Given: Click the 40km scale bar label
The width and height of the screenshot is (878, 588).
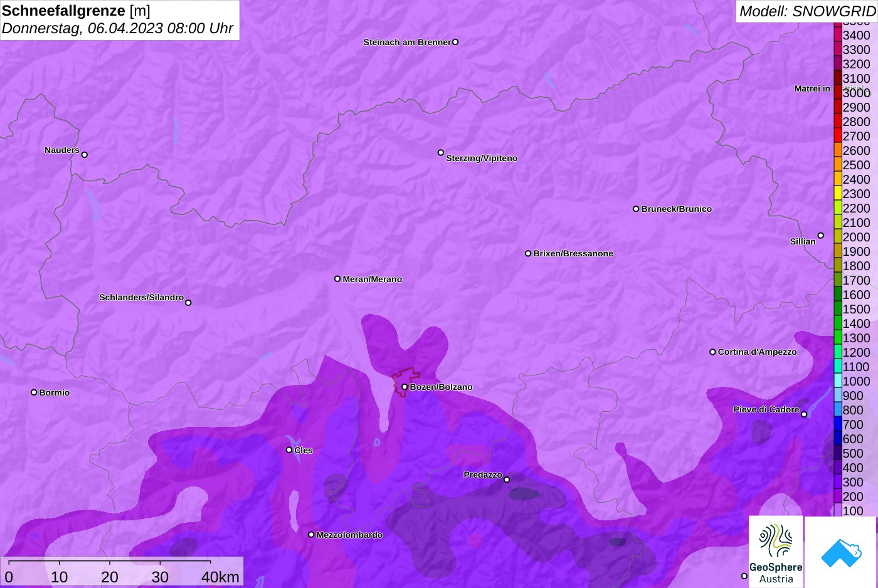Looking at the screenshot, I should pyautogui.click(x=220, y=577).
